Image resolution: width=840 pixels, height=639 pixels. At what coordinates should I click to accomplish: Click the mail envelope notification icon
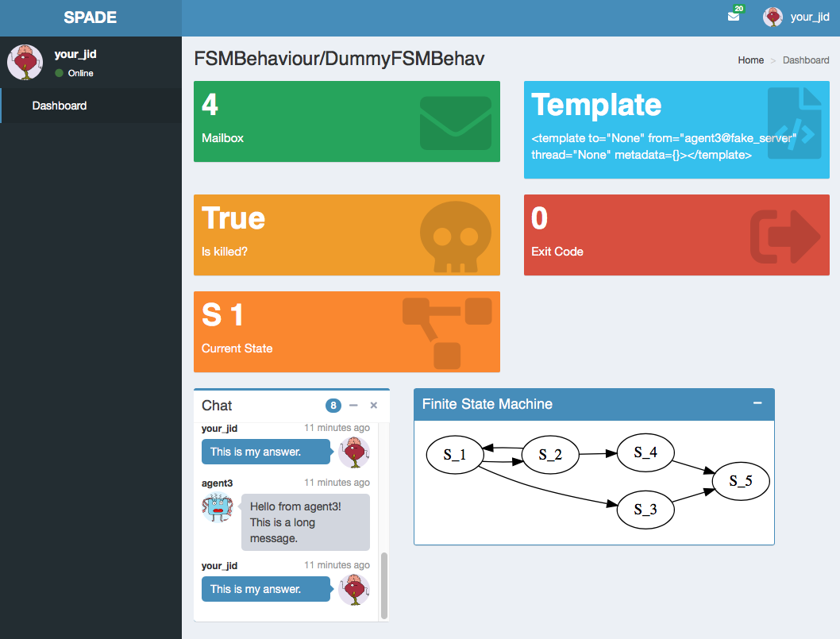[733, 17]
